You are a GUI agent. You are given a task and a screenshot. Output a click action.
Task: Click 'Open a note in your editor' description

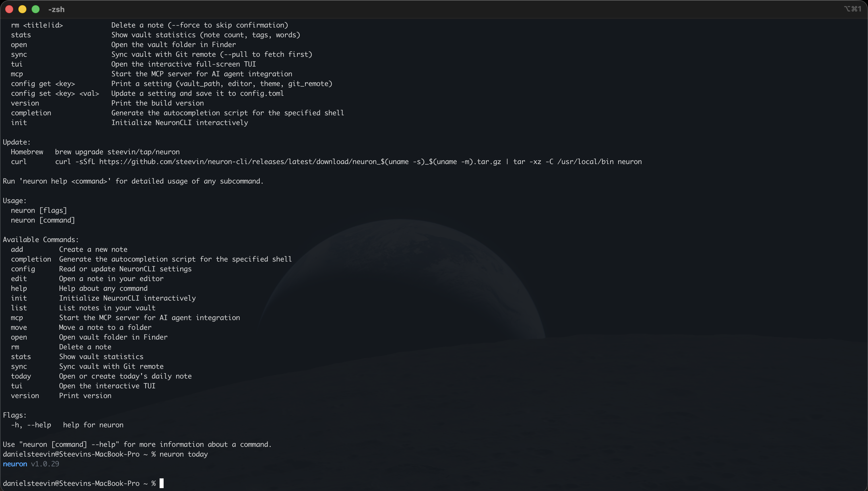[x=111, y=279]
